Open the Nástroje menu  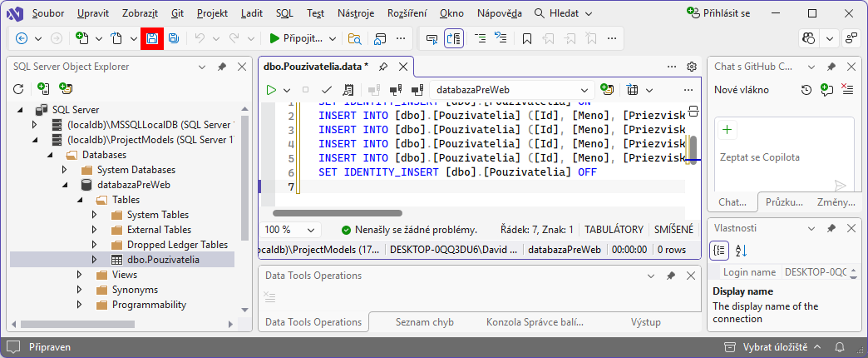[x=355, y=13]
